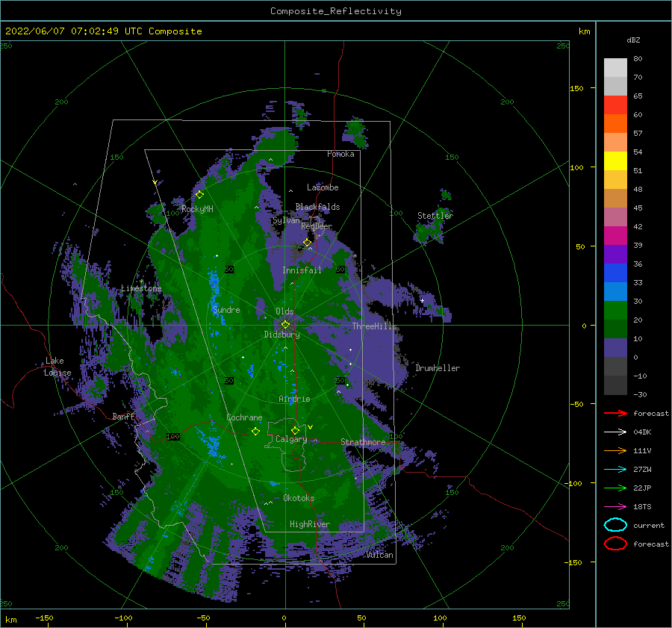The width and height of the screenshot is (672, 628).
Task: Click the Limestone label
Action: click(x=141, y=288)
